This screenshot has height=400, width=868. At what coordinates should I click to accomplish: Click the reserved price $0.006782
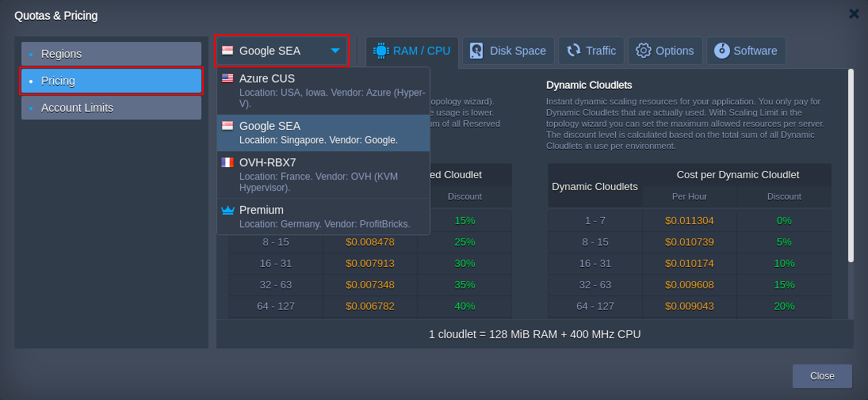point(370,306)
